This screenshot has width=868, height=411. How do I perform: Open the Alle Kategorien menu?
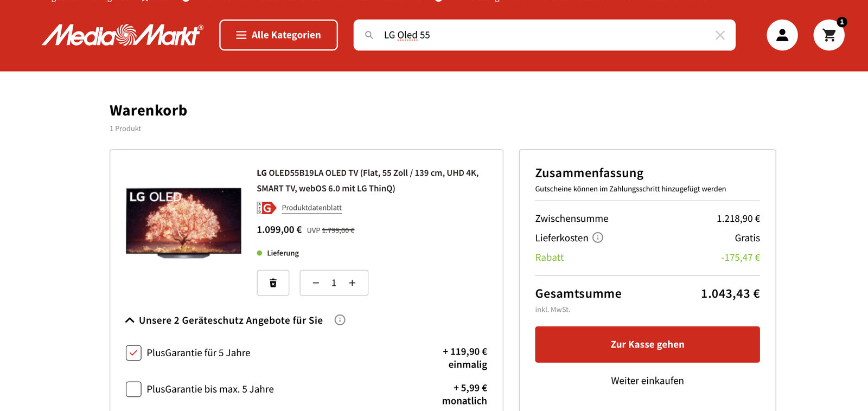pos(278,35)
